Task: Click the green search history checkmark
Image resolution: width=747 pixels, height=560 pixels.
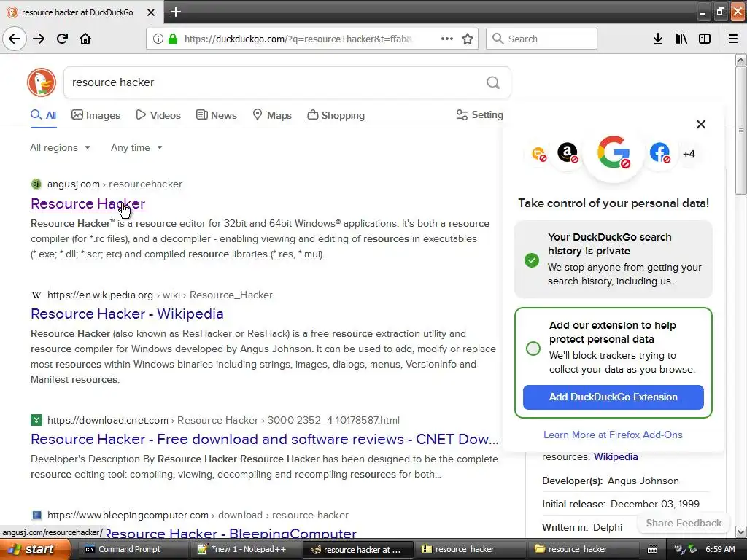Action: [532, 260]
